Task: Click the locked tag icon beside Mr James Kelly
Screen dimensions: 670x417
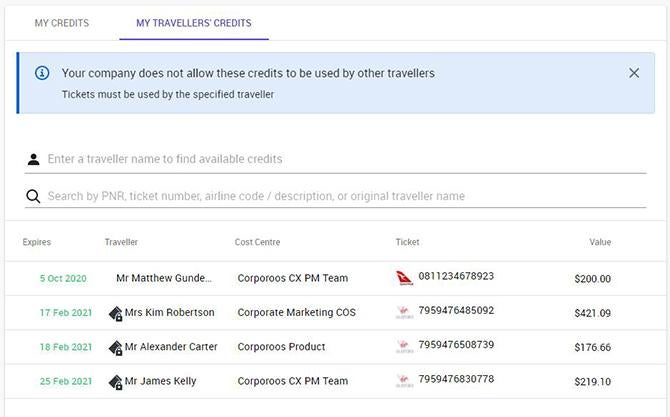Action: (115, 382)
